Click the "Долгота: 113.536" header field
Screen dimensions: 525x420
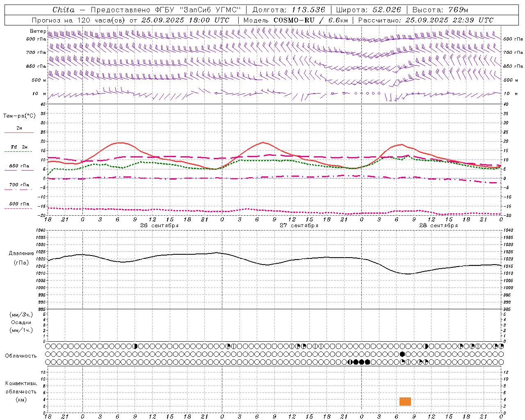click(x=289, y=10)
